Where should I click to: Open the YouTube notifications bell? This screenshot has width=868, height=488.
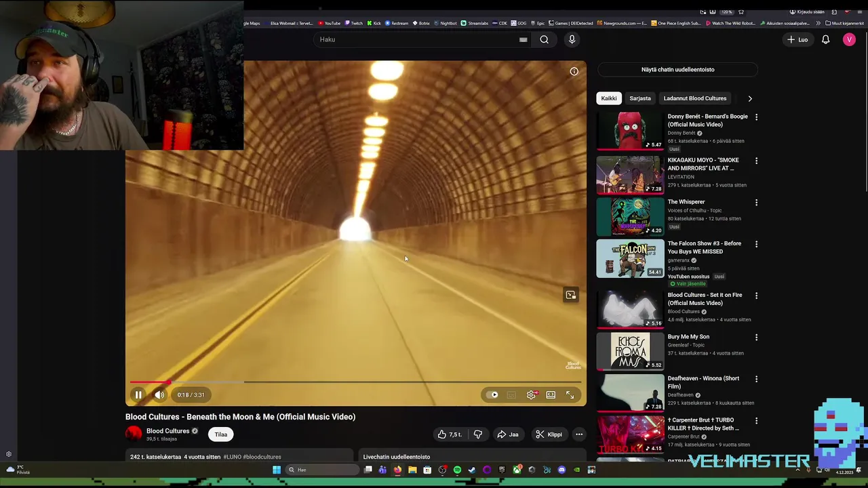(x=825, y=39)
